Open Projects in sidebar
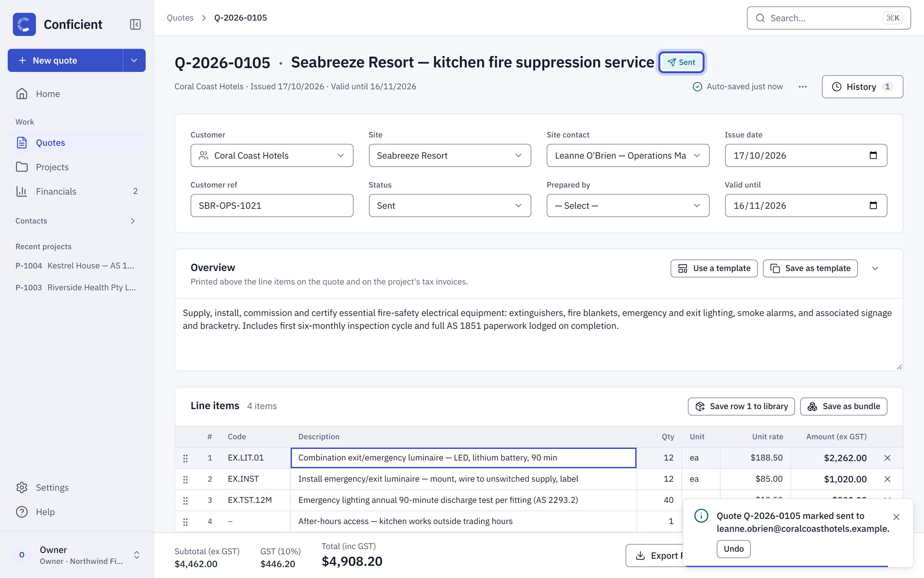The width and height of the screenshot is (924, 578). (x=76, y=167)
